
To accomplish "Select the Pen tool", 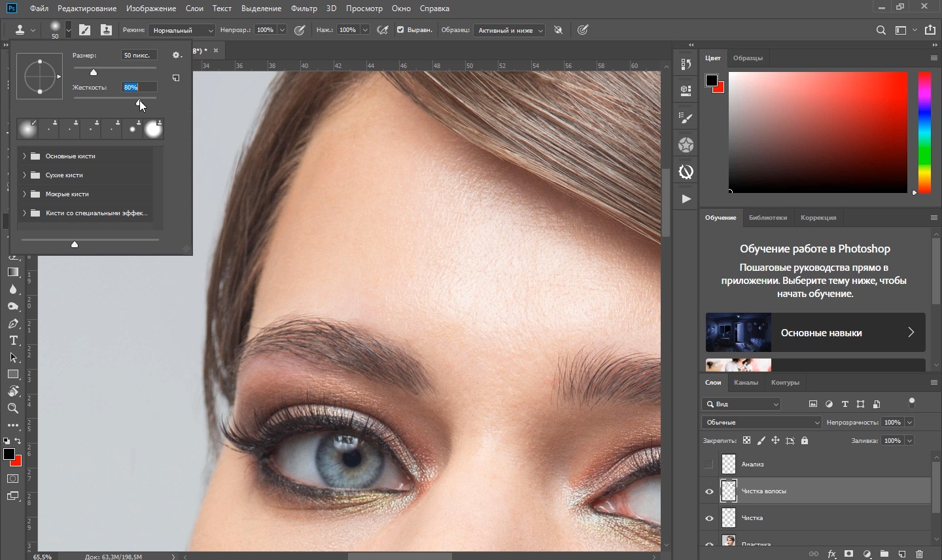I will pyautogui.click(x=13, y=324).
